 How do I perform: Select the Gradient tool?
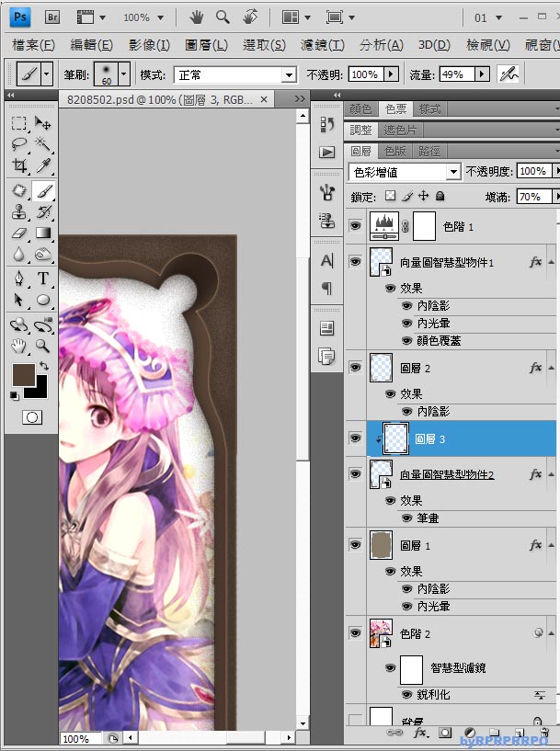click(43, 233)
